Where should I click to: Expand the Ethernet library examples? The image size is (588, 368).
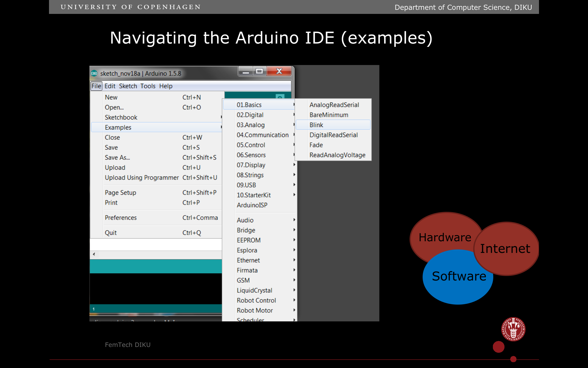pos(259,260)
